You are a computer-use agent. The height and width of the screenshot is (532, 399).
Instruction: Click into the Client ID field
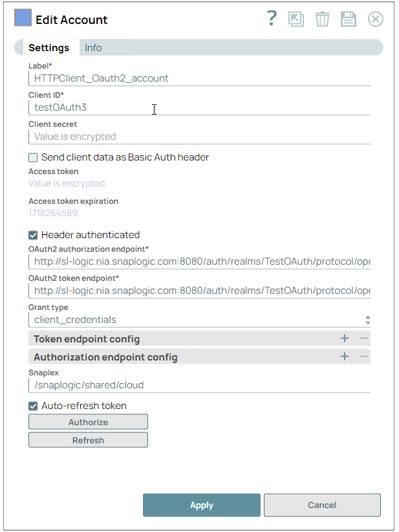click(x=199, y=107)
